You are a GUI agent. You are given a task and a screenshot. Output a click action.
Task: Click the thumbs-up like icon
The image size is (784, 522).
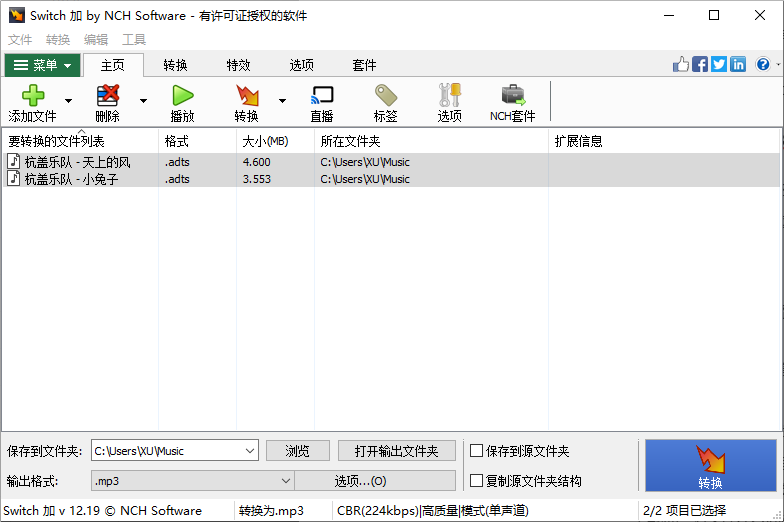tap(680, 64)
